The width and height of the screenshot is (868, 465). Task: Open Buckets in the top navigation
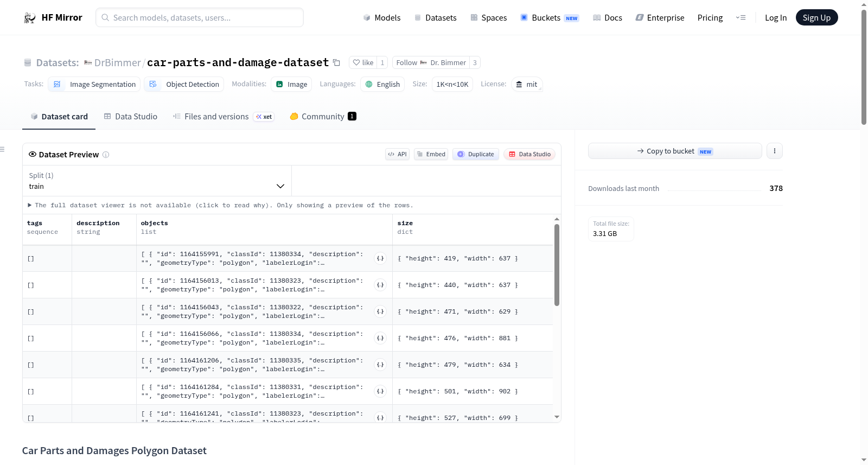pyautogui.click(x=550, y=17)
